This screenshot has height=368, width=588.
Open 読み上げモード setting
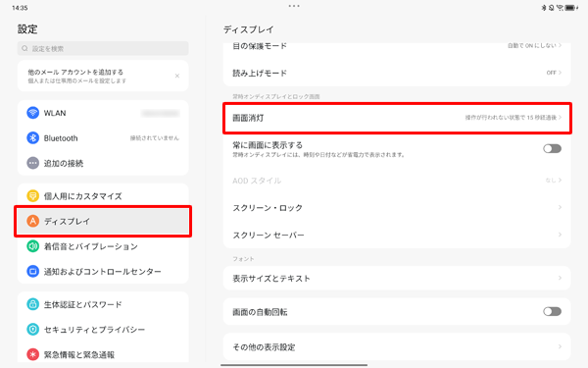pos(397,73)
